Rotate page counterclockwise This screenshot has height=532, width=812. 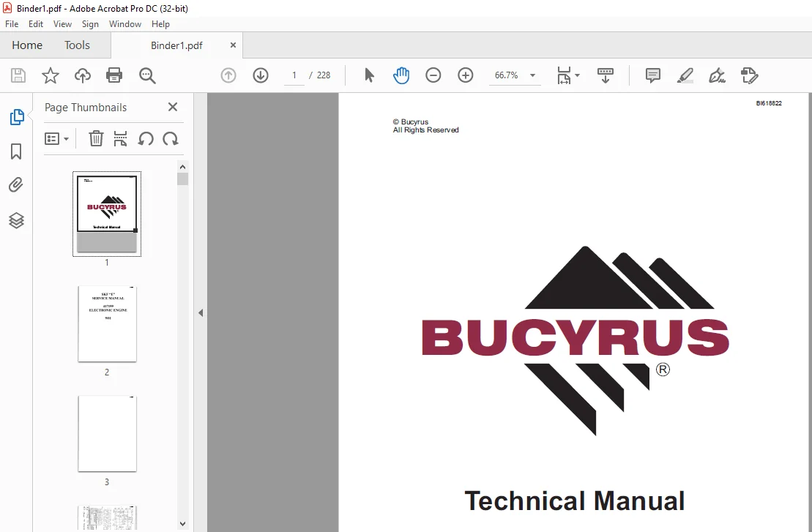146,139
